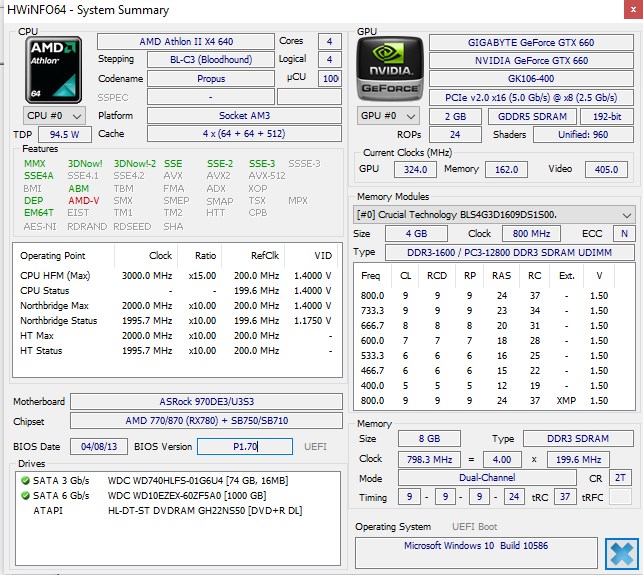The height and width of the screenshot is (575, 643).
Task: Click the ECC value N field
Action: 624,234
